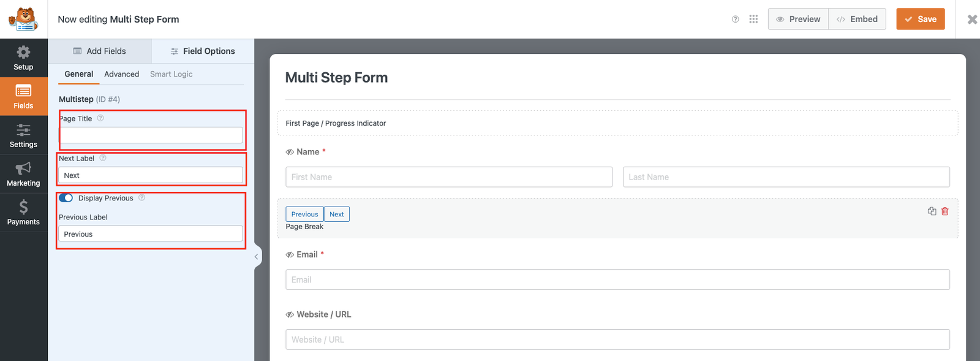Click the WPForms bear logo

pyautogui.click(x=23, y=19)
